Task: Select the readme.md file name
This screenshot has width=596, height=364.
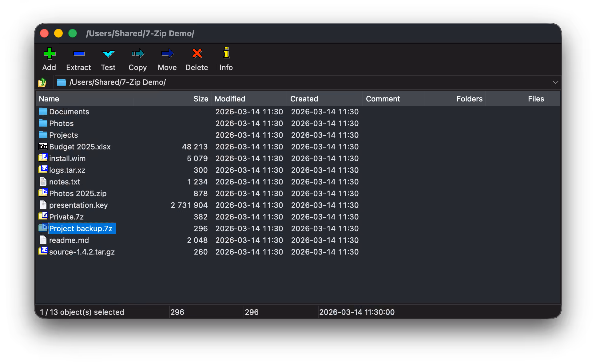Action: (69, 240)
